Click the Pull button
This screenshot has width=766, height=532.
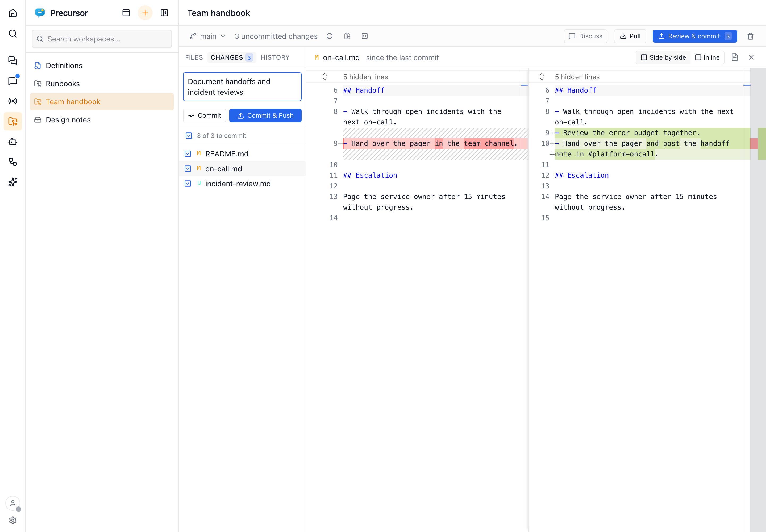630,36
